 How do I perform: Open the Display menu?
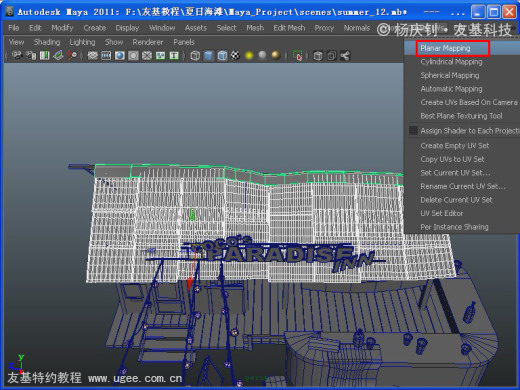tap(127, 28)
